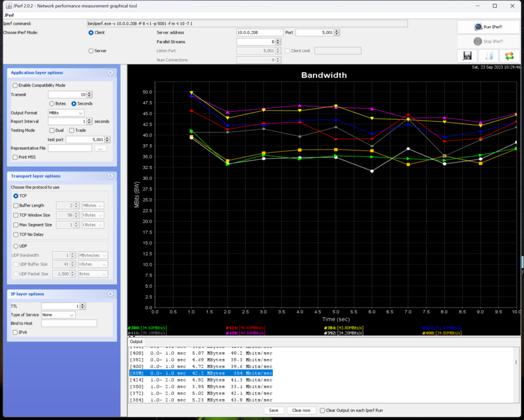The image size is (524, 420).
Task: Open the Max Segment Size unit dropdown
Action: point(93,225)
